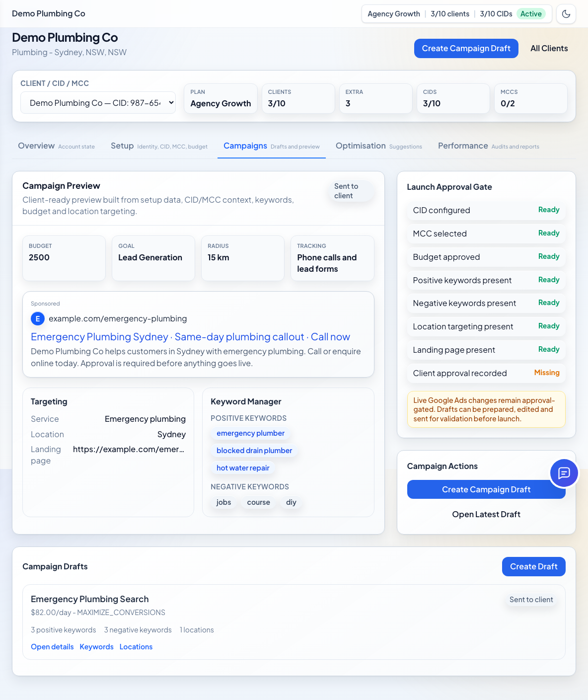Click the 'course' negative keyword chip
Image resolution: width=588 pixels, height=700 pixels.
(x=259, y=502)
